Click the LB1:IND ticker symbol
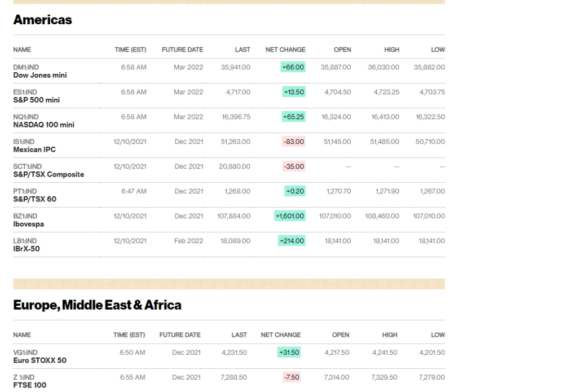This screenshot has height=392, width=564. [25, 241]
